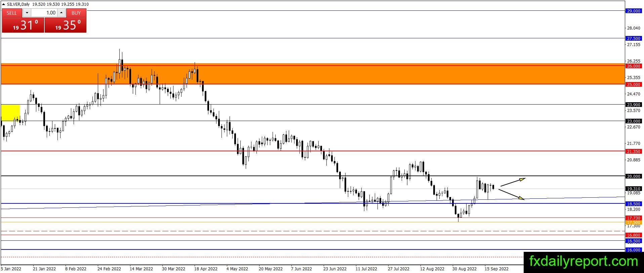Collapse the one-click trading panel triangle
This screenshot has height=273, width=644.
tap(3, 4)
